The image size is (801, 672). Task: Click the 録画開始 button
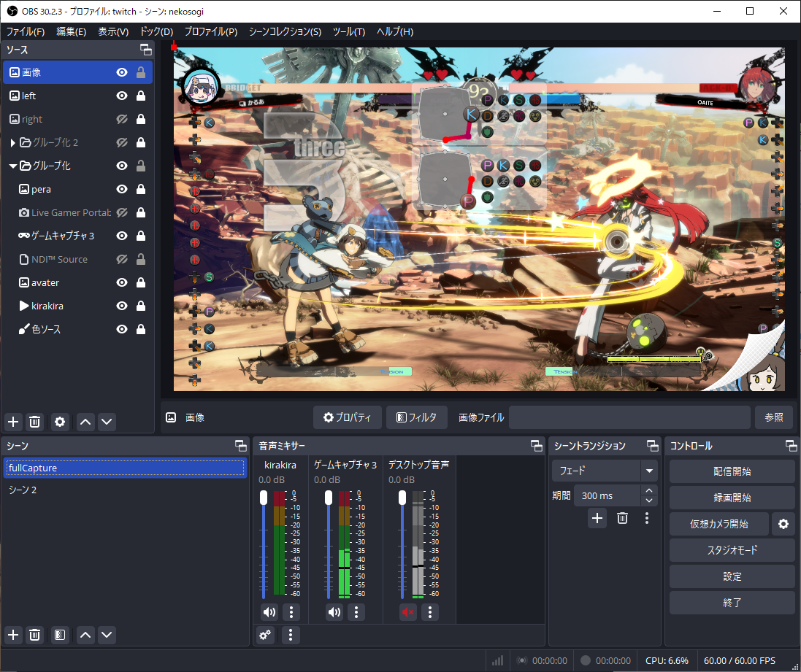[732, 498]
